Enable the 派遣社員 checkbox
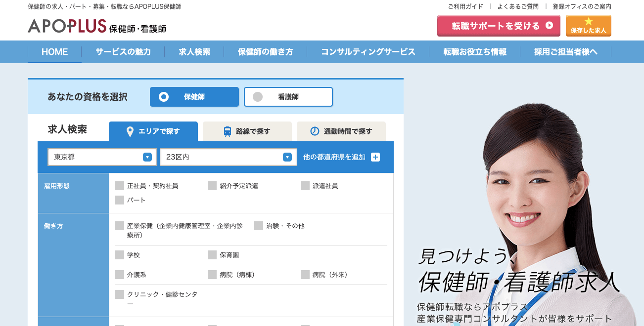644x326 pixels. (305, 186)
